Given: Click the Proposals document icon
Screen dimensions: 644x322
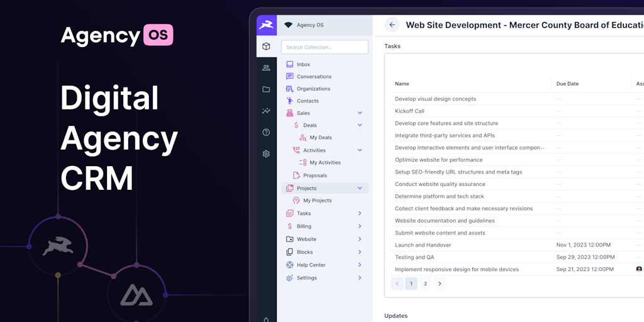Looking at the screenshot, I should [296, 175].
